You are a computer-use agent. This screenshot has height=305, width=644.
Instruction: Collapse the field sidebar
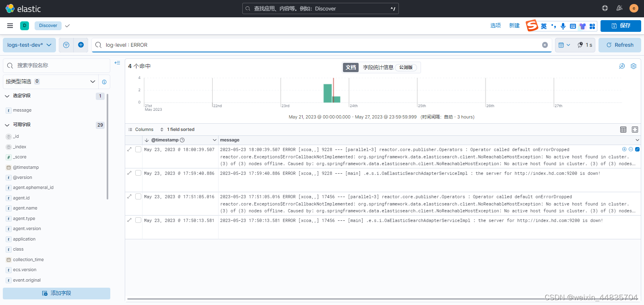pyautogui.click(x=117, y=62)
